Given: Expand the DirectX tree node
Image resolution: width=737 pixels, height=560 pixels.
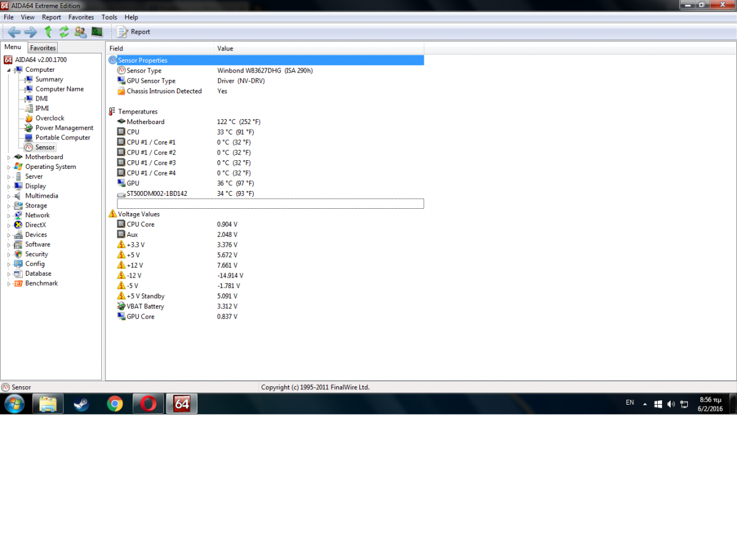Looking at the screenshot, I should 9,225.
